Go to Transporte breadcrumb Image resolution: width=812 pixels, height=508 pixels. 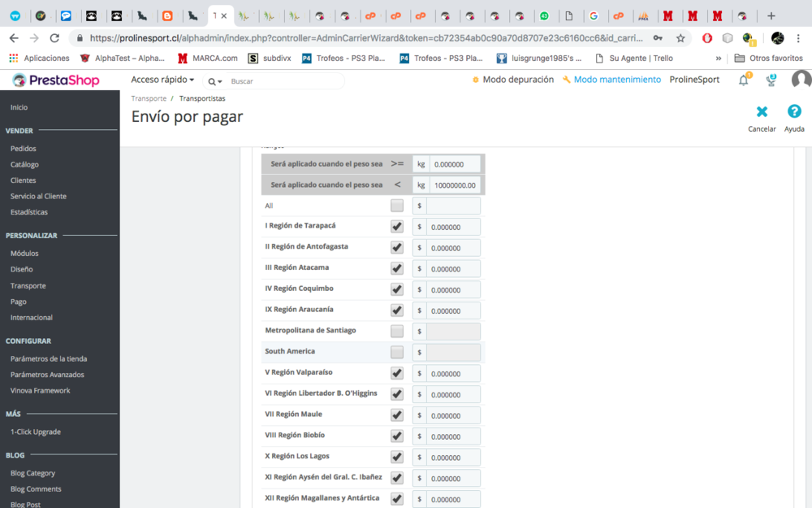(x=149, y=98)
